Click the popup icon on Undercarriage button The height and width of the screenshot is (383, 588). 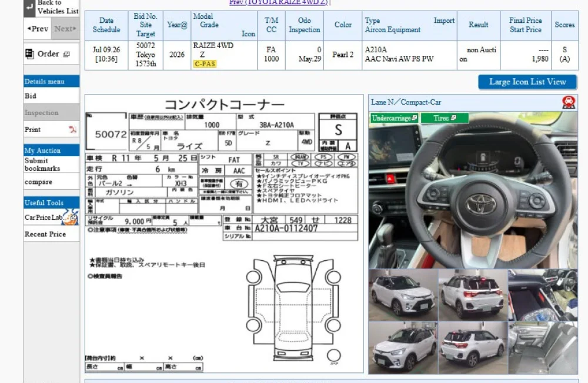point(415,117)
